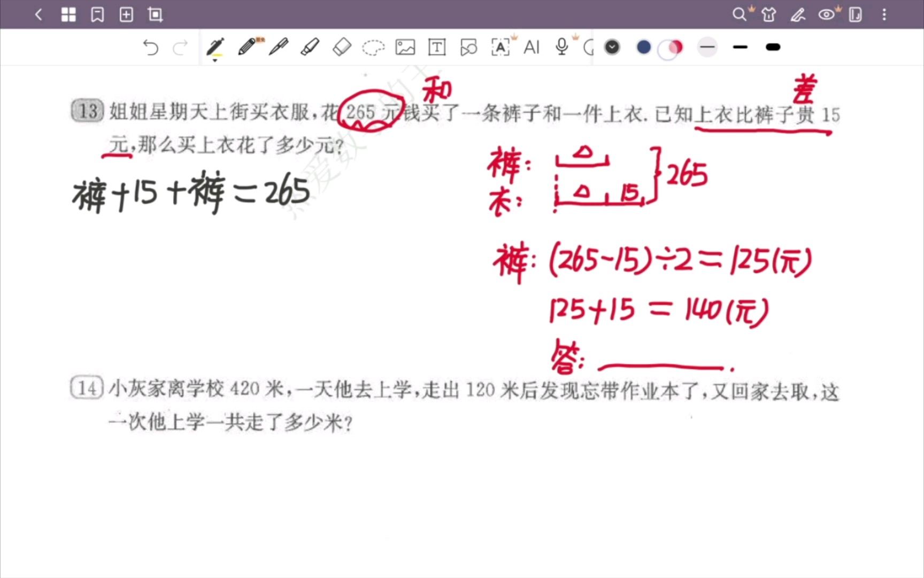The image size is (924, 578).
Task: Toggle the pen edit mode icon
Action: tap(798, 14)
